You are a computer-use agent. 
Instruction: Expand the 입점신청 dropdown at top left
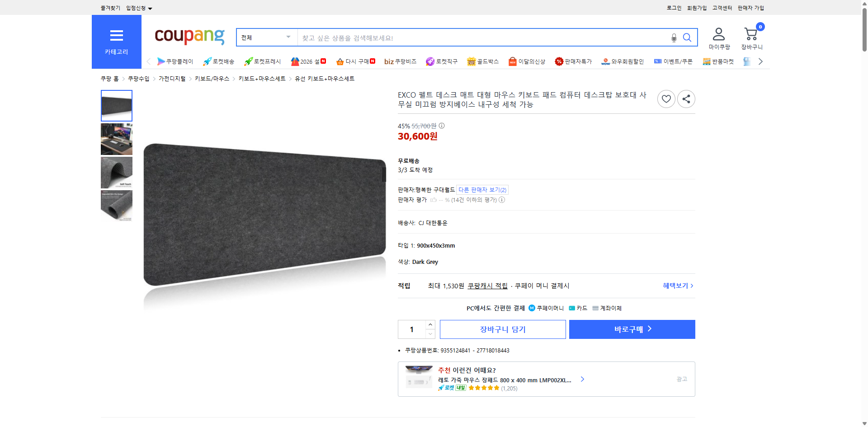click(138, 8)
